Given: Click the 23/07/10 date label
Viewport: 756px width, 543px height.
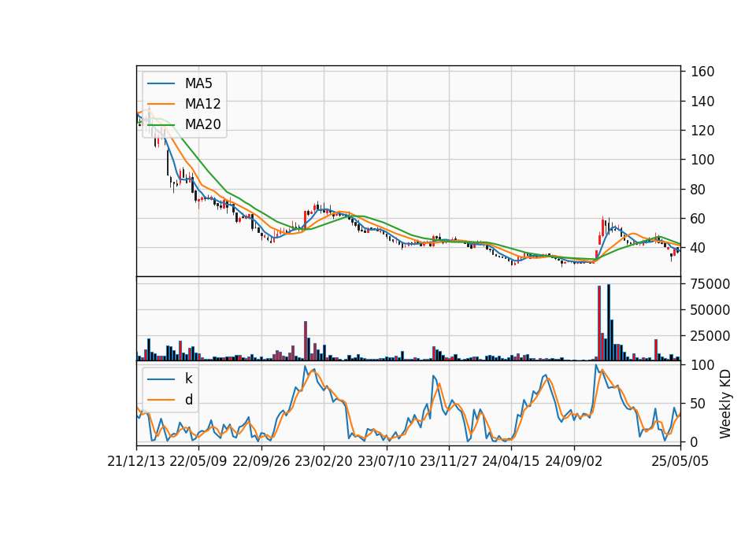Looking at the screenshot, I should point(386,462).
